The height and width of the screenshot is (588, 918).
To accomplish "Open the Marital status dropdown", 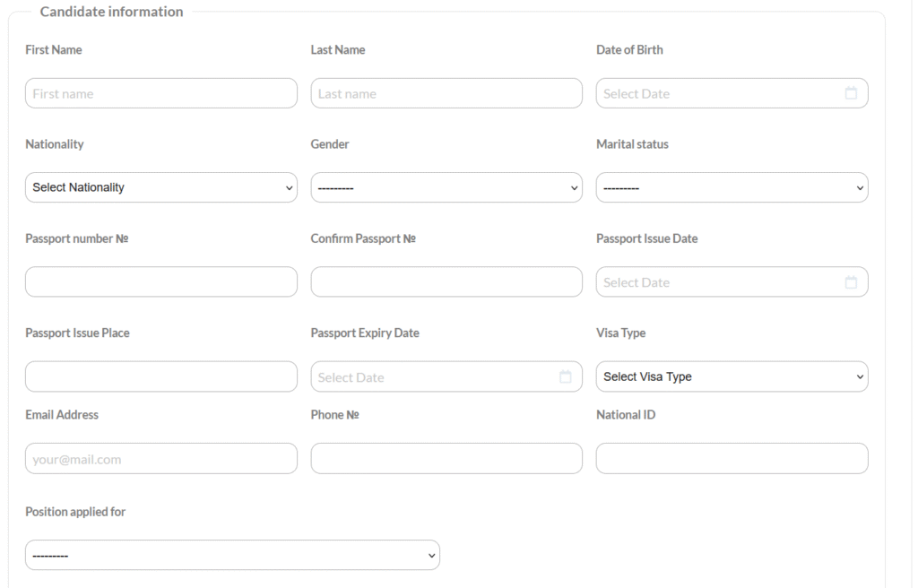I will coord(732,187).
